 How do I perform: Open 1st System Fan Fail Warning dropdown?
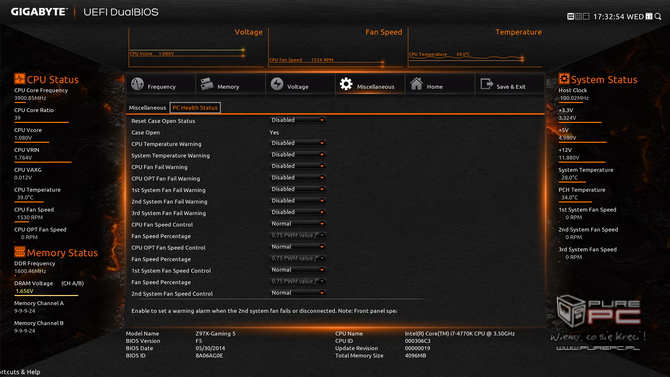point(297,189)
